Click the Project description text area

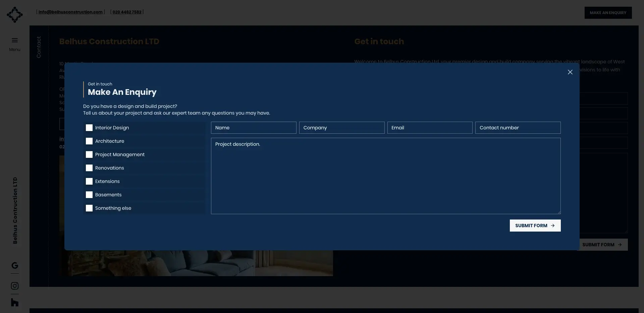[x=385, y=176]
